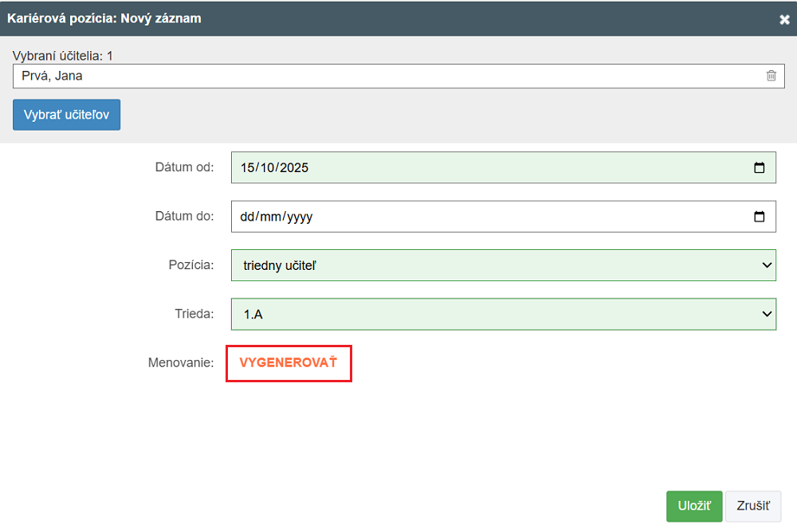The height and width of the screenshot is (532, 797).
Task: Click the mm segment in Dátum do
Action: [270, 217]
